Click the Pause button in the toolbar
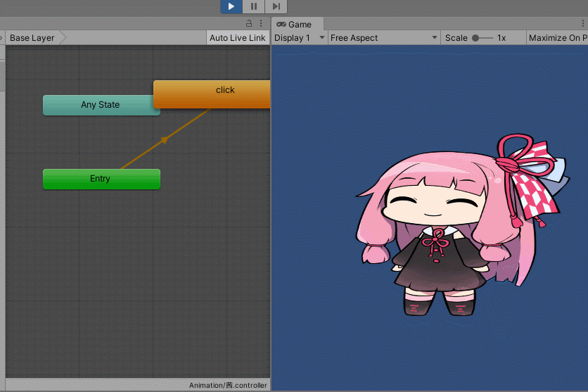The width and height of the screenshot is (588, 392). pyautogui.click(x=254, y=6)
